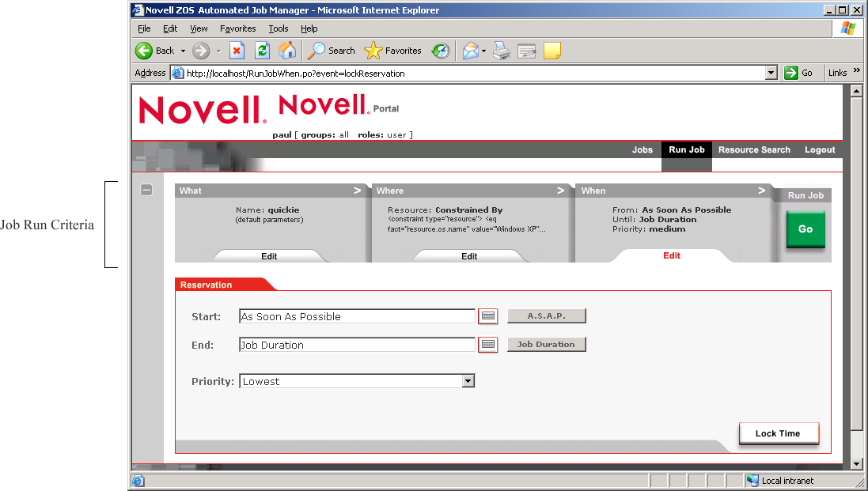
Task: Open the View menu
Action: tap(199, 28)
